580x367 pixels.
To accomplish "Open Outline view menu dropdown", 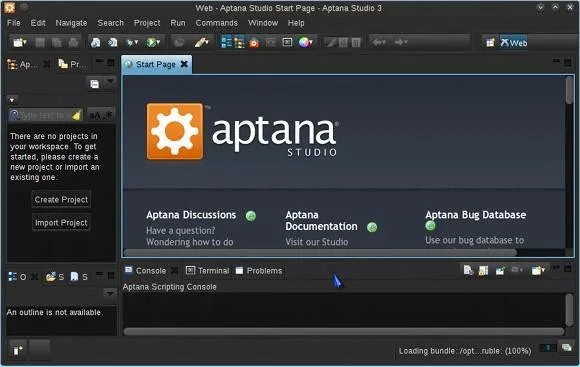I will click(110, 293).
